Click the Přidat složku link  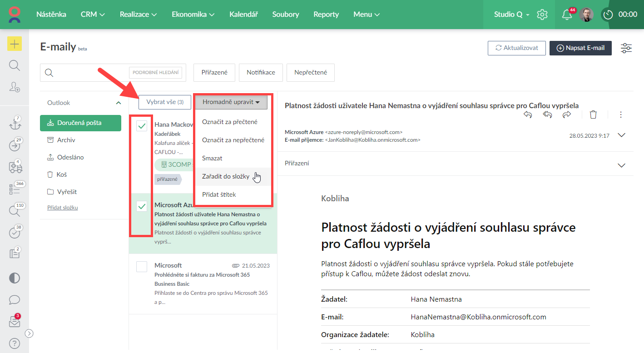(63, 208)
